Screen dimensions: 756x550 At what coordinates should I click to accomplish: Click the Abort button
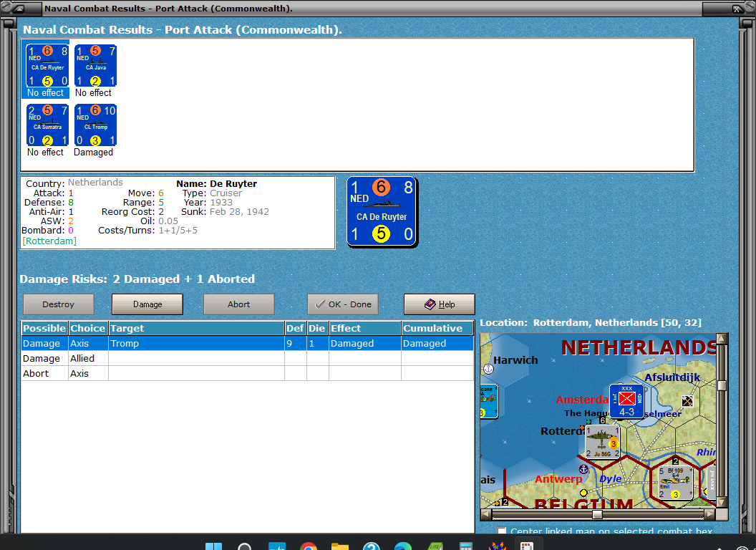[238, 304]
